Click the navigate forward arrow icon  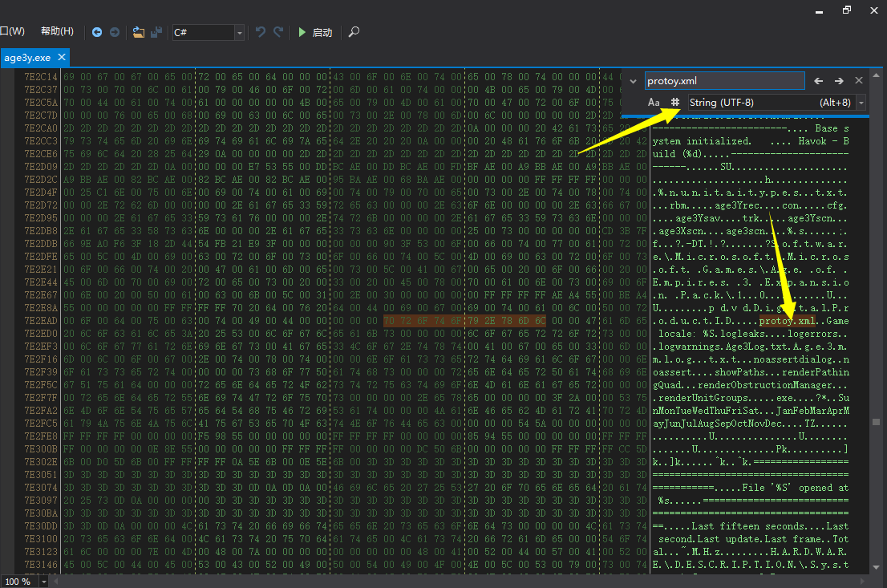[x=115, y=32]
